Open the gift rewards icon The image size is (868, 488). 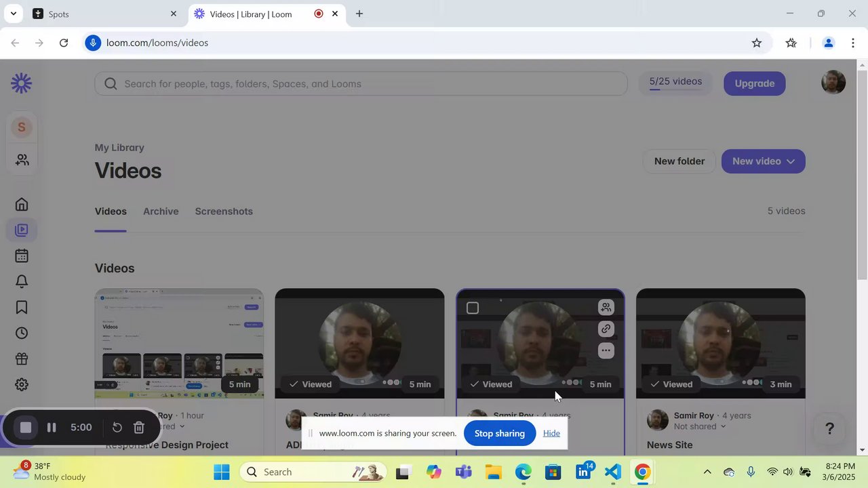[22, 359]
